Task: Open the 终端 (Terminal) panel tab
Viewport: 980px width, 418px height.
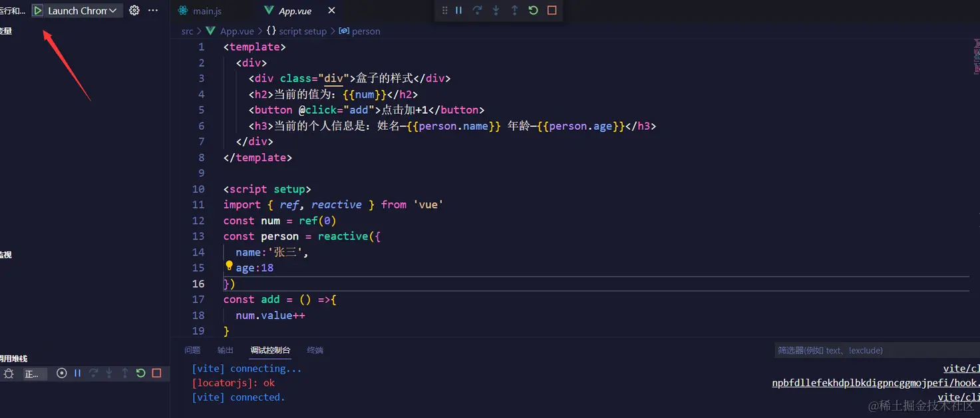Action: [315, 350]
